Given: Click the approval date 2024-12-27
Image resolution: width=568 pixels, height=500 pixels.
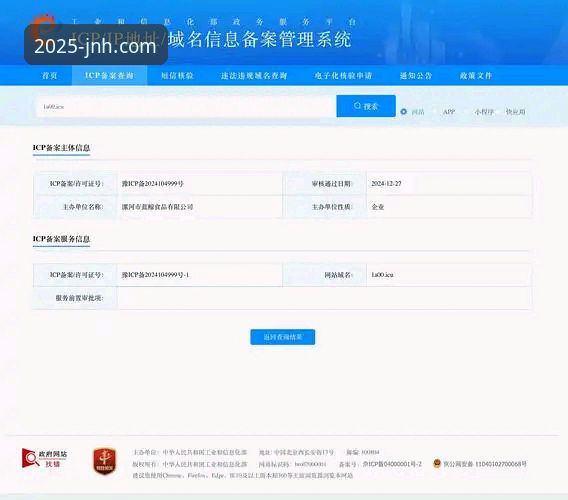Looking at the screenshot, I should click(x=386, y=184).
